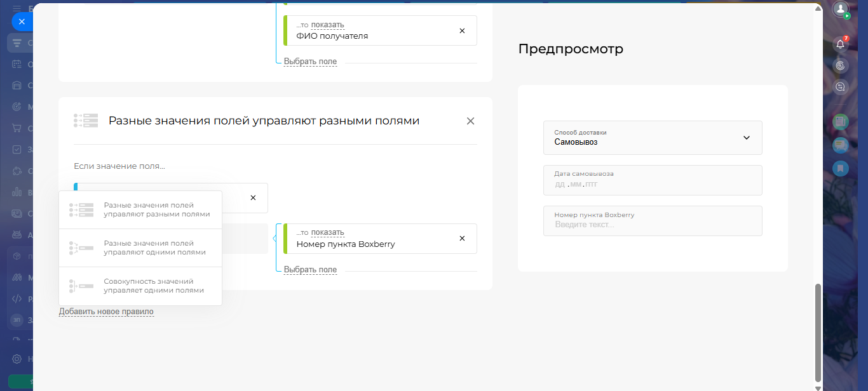Image resolution: width=868 pixels, height=391 pixels.
Task: Open the tasks checkmark icon in left sidebar
Action: coord(17,150)
